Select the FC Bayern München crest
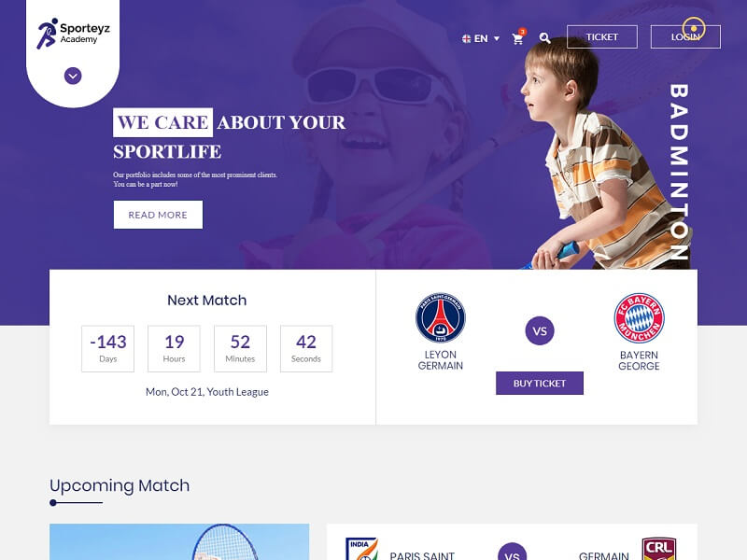747x560 pixels. pyautogui.click(x=639, y=317)
